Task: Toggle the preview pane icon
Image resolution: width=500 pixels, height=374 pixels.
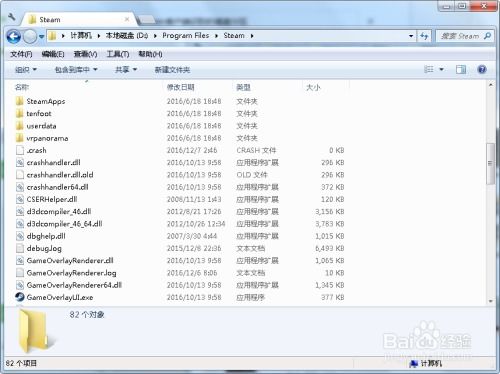Action: [461, 69]
